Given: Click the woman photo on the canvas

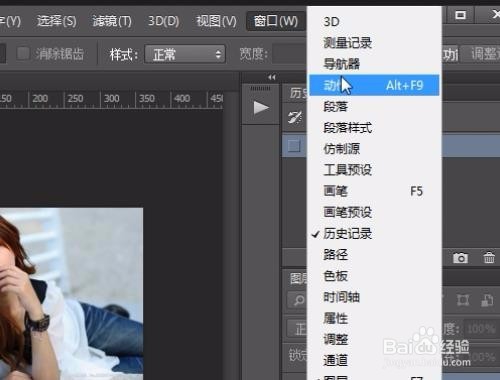Looking at the screenshot, I should click(71, 293).
